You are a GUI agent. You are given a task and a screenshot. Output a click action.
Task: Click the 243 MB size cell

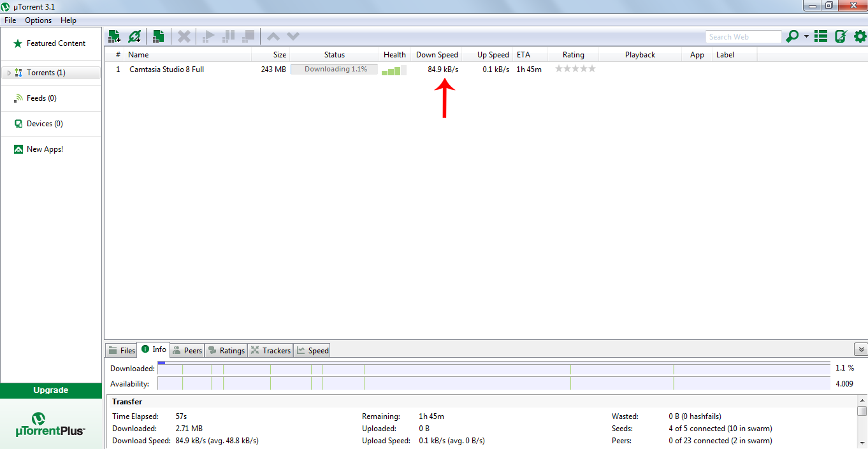point(273,70)
